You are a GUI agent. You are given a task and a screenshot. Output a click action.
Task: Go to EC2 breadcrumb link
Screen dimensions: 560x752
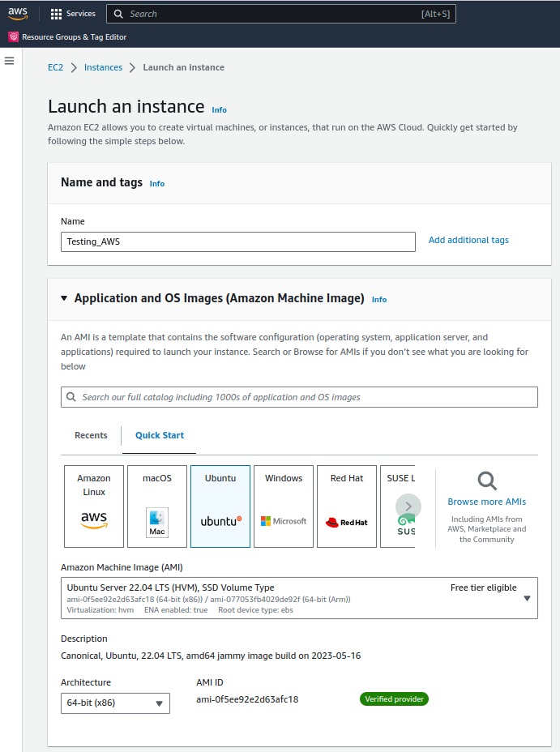coord(56,67)
